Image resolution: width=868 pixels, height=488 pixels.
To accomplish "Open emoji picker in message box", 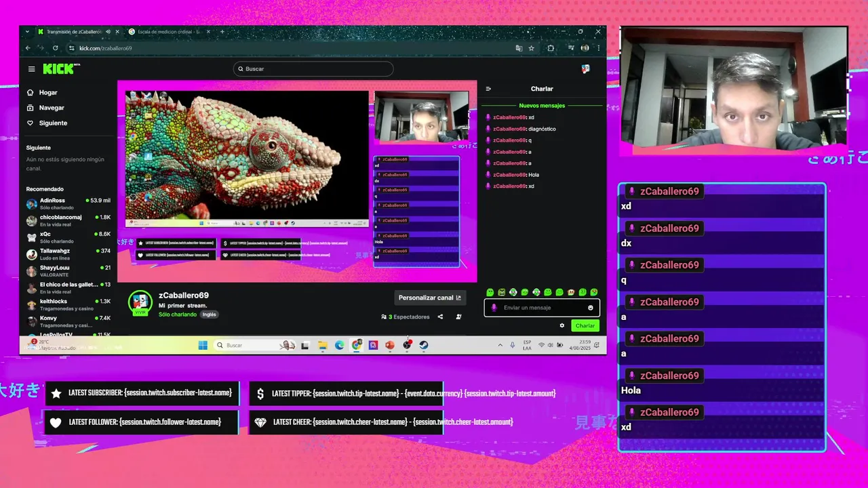I will click(x=590, y=308).
